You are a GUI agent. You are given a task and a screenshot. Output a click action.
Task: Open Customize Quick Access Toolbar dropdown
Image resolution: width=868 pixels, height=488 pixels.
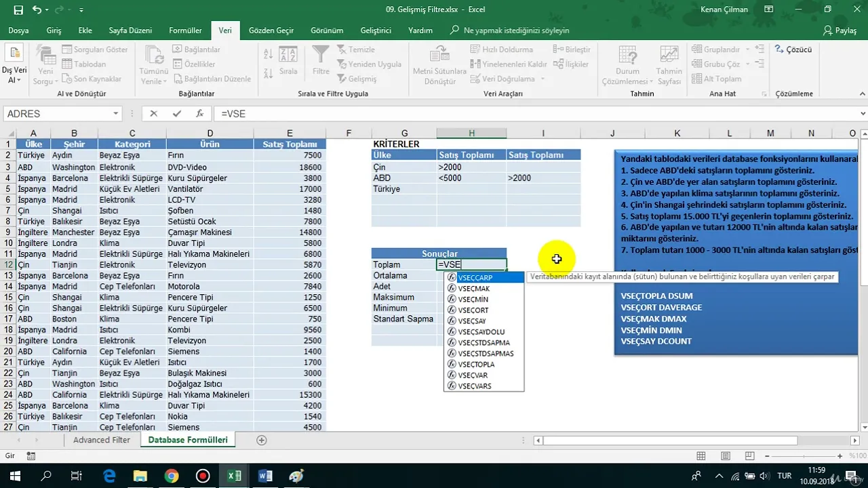coord(81,10)
